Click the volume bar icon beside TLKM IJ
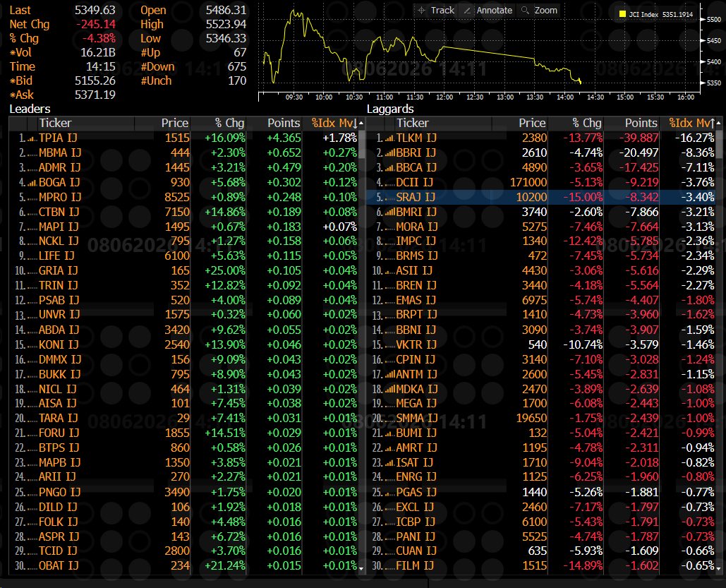Image resolution: width=726 pixels, height=588 pixels. [x=389, y=138]
